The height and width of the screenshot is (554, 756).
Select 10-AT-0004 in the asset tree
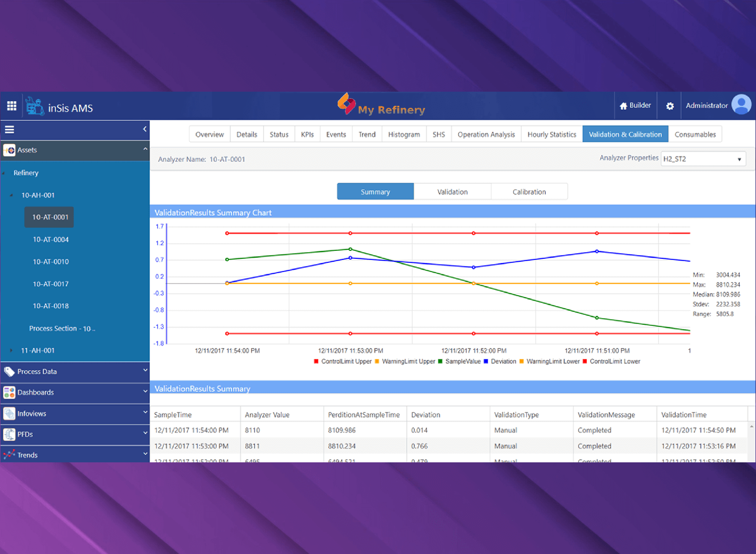(x=51, y=240)
